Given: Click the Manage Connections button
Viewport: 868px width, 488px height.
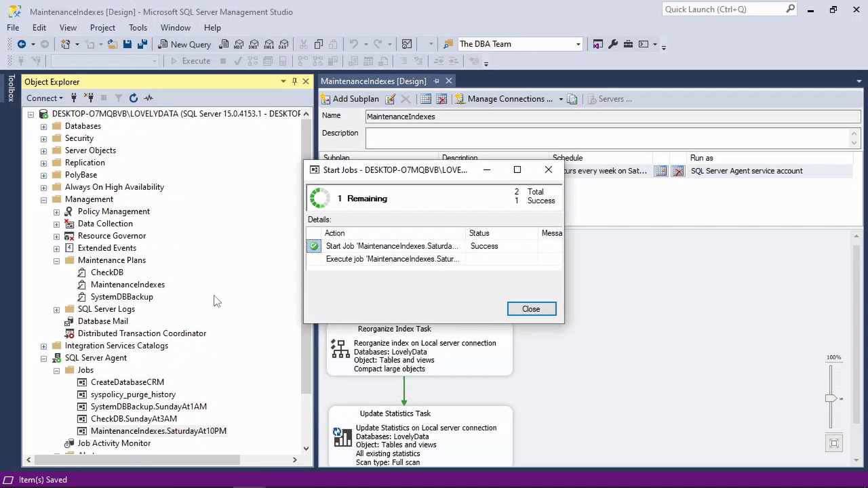Looking at the screenshot, I should coord(504,99).
